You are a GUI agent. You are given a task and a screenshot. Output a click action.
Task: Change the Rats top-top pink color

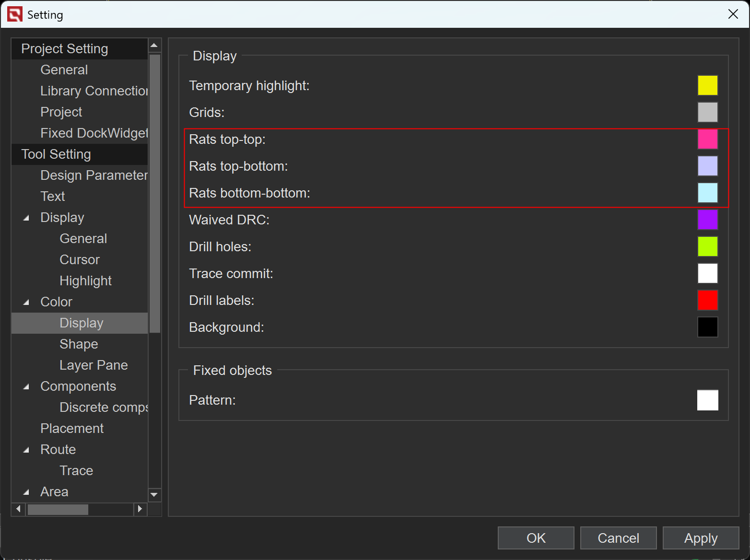click(x=707, y=139)
